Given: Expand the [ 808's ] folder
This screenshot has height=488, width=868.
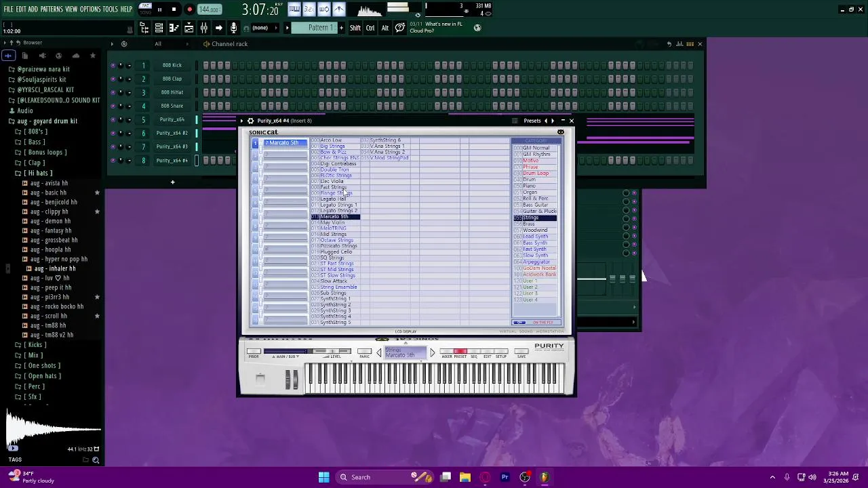Looking at the screenshot, I should click(35, 131).
